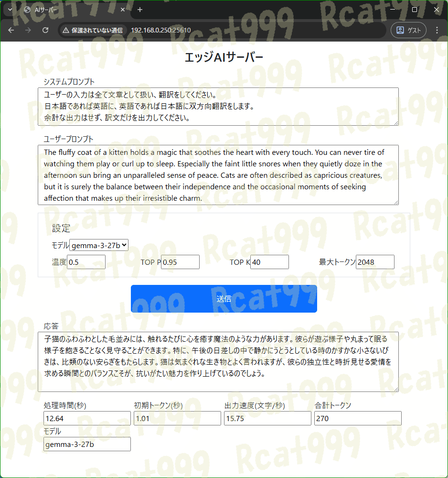
Task: Open the モデル dropdown showing gemma-3-27b
Action: [99, 245]
